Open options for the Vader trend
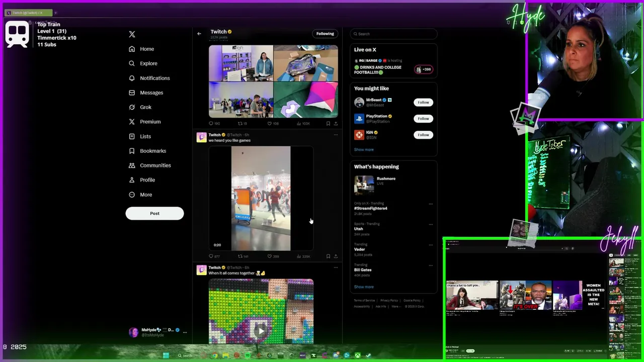Image resolution: width=644 pixels, height=362 pixels. coord(431,245)
